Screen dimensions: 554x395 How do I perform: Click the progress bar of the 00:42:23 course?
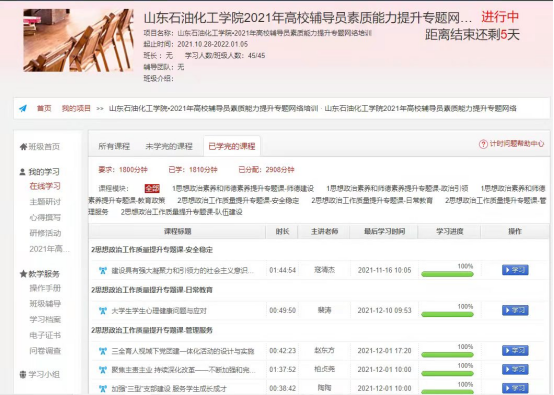pyautogui.click(x=447, y=355)
